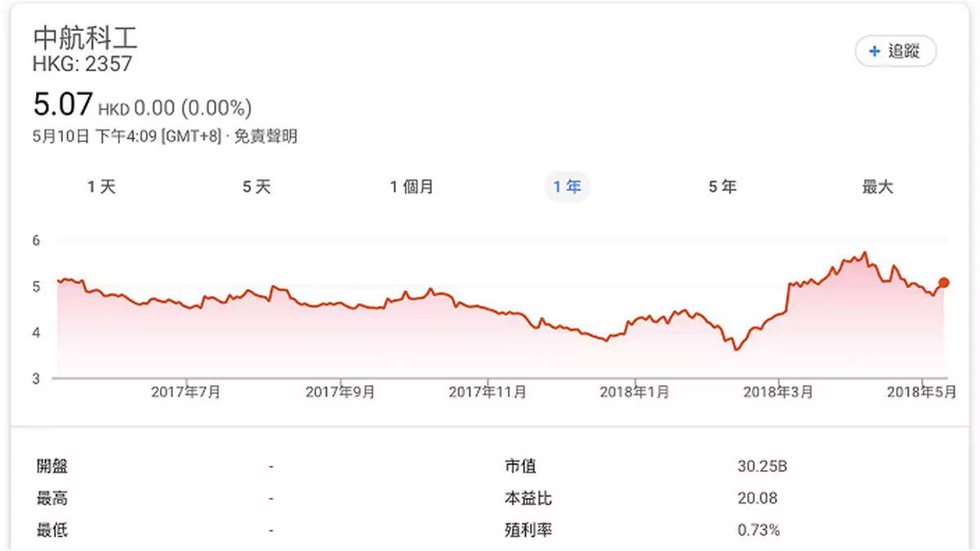Click the 2018年1月 axis label

pyautogui.click(x=635, y=393)
